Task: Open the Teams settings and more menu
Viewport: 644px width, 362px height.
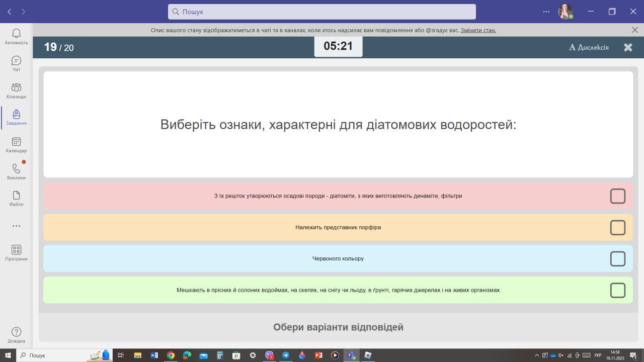Action: (x=546, y=12)
